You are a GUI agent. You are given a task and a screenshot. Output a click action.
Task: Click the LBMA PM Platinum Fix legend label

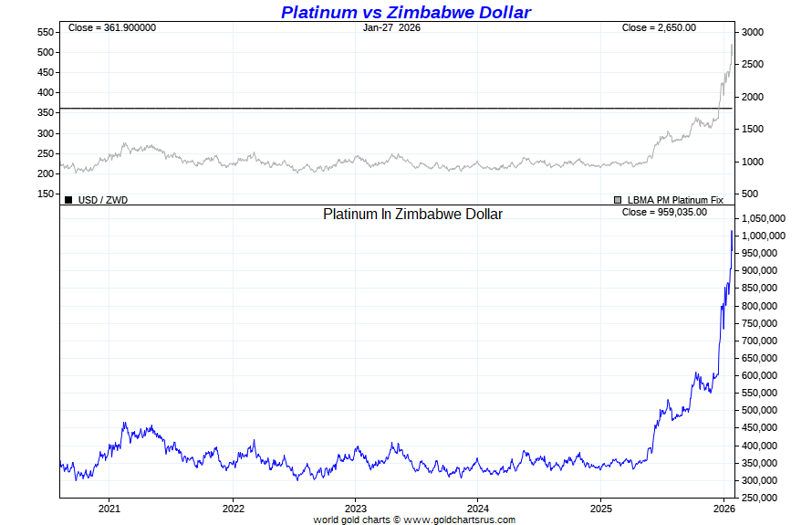675,200
